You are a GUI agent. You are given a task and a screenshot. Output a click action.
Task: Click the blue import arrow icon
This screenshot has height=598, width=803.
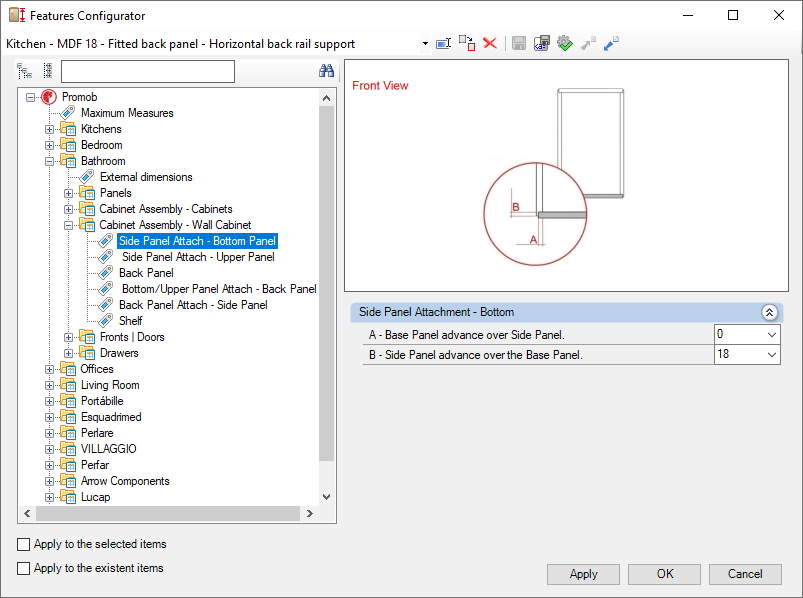(x=611, y=44)
